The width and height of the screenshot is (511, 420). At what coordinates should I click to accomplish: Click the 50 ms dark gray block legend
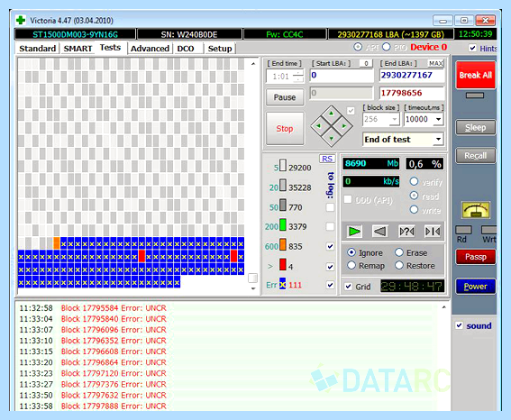click(x=283, y=205)
